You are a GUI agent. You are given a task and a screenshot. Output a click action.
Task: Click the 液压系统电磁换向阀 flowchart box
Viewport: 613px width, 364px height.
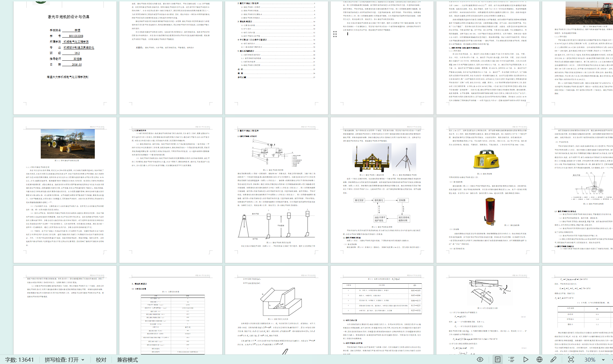click(404, 219)
